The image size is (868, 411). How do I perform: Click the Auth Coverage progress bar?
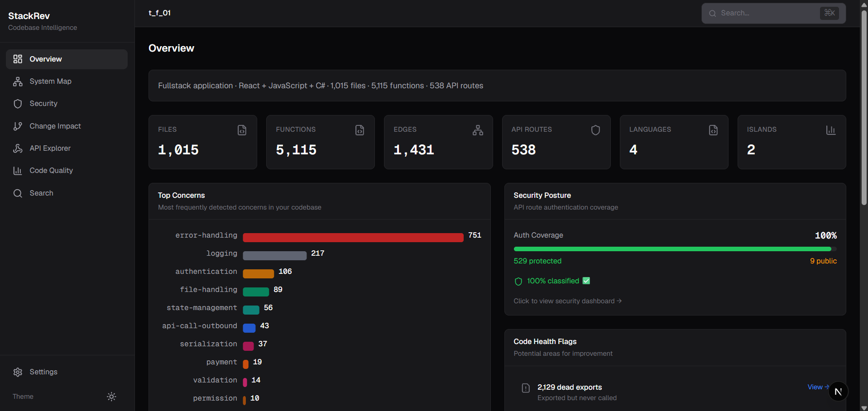pos(675,249)
